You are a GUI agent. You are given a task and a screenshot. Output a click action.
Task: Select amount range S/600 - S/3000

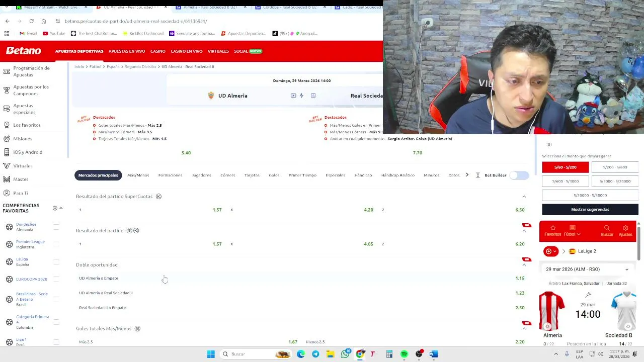coord(565,181)
